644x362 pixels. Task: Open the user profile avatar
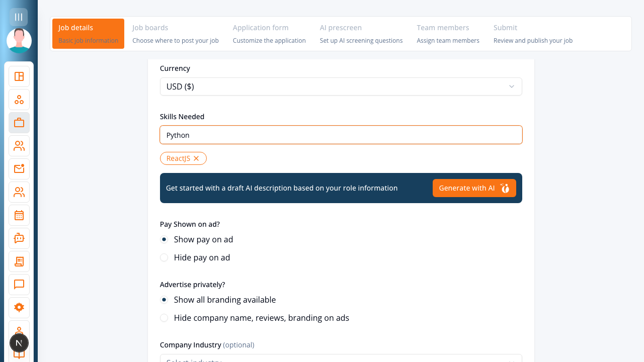(19, 41)
